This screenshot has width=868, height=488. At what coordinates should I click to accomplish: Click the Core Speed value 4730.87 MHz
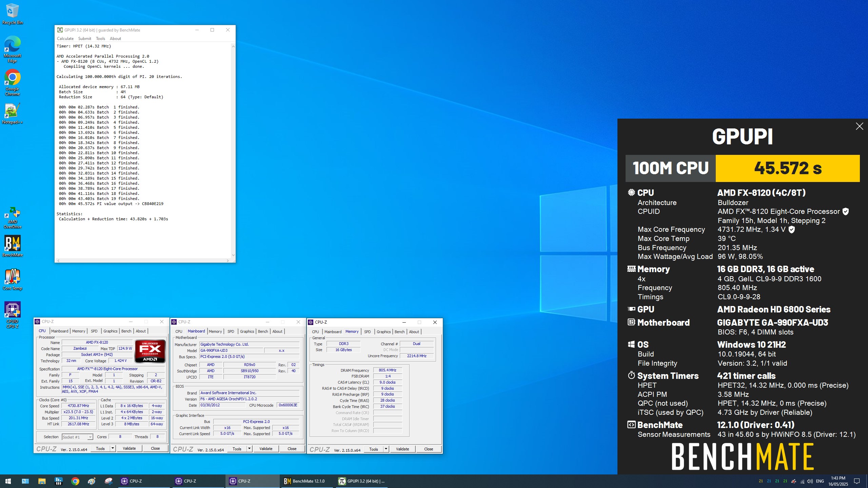point(78,406)
